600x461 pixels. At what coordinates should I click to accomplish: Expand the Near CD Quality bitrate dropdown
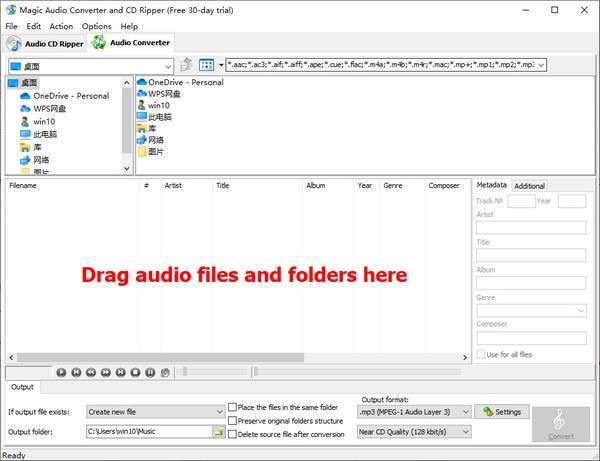(x=414, y=432)
